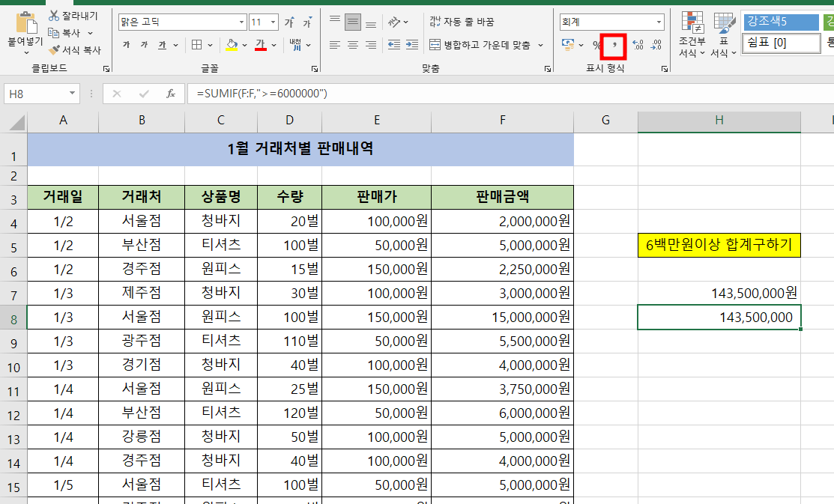Expand the Paste options arrow
834x504 pixels.
click(x=25, y=52)
